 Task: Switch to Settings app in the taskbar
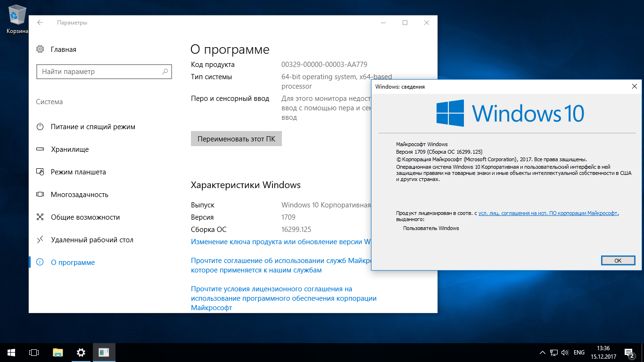(81, 353)
